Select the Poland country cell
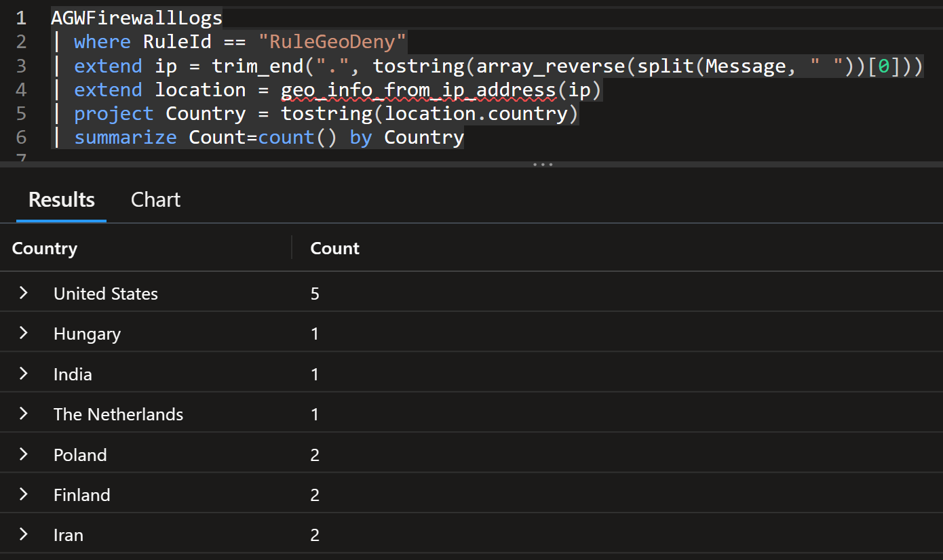 pos(80,455)
